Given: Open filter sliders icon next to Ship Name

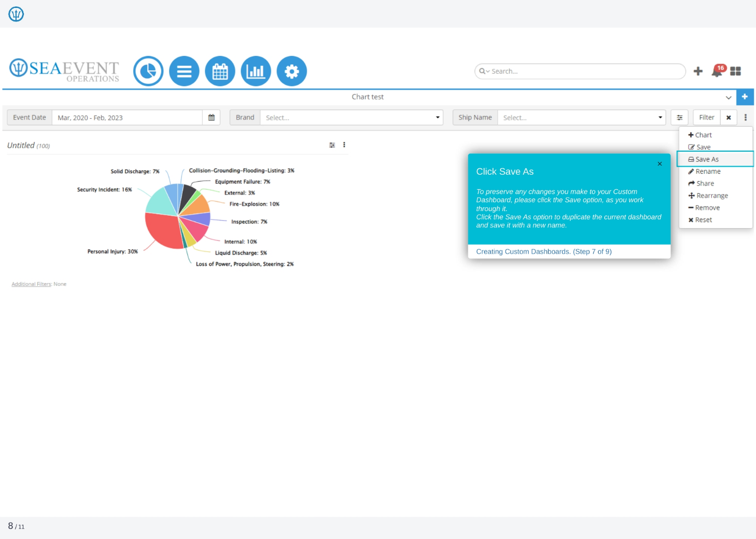Looking at the screenshot, I should coord(680,118).
